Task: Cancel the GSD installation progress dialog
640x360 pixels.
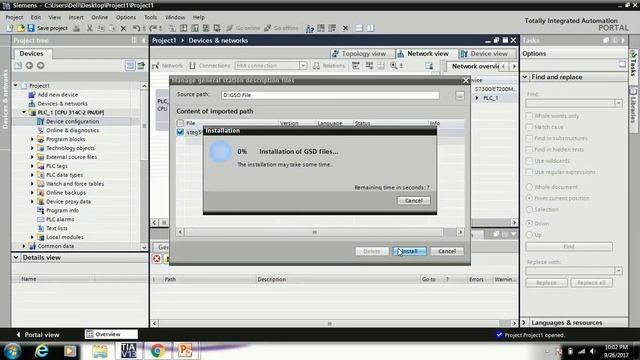Action: 413,200
